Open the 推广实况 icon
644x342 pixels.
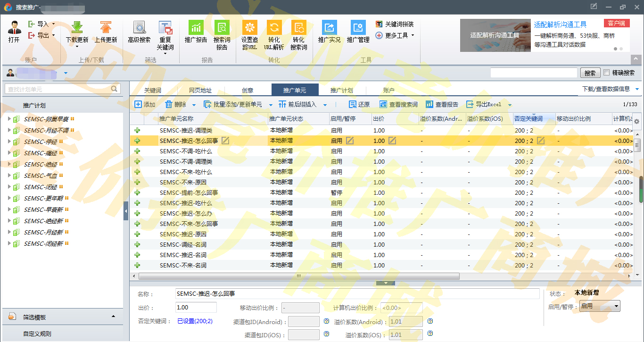pos(329,27)
